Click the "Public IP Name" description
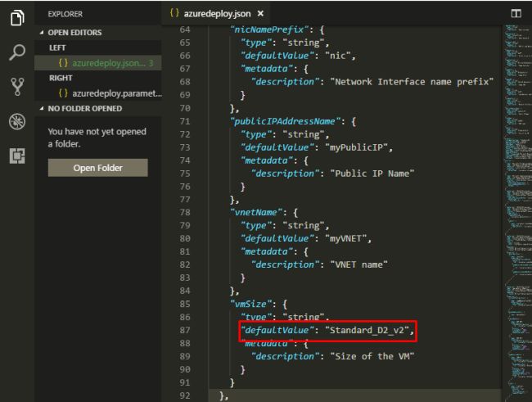This screenshot has height=402, width=532. tap(372, 174)
